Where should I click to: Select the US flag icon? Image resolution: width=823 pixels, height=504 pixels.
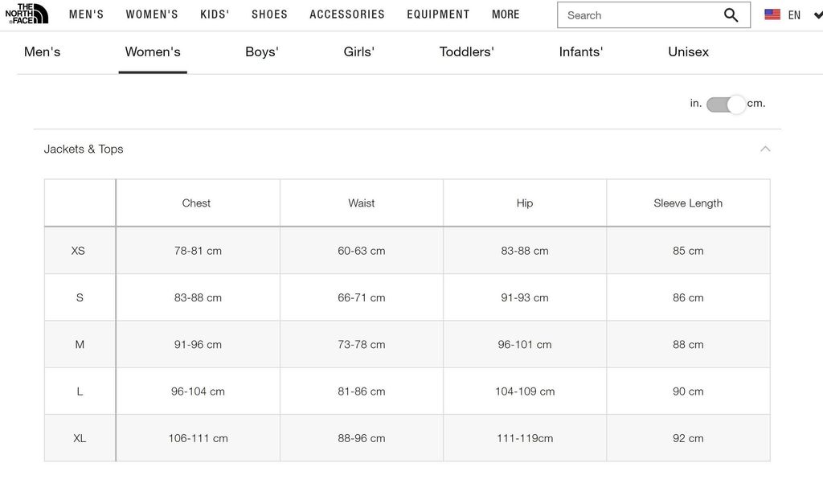tap(772, 14)
